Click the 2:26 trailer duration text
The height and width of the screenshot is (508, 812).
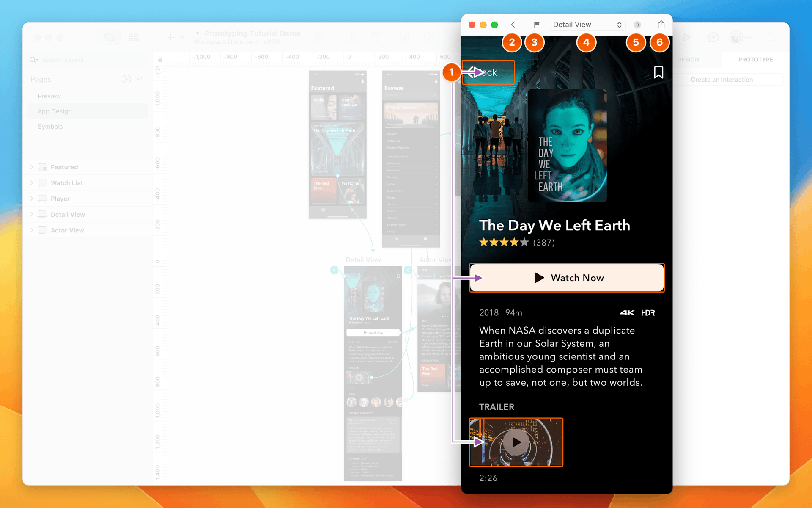tap(488, 478)
